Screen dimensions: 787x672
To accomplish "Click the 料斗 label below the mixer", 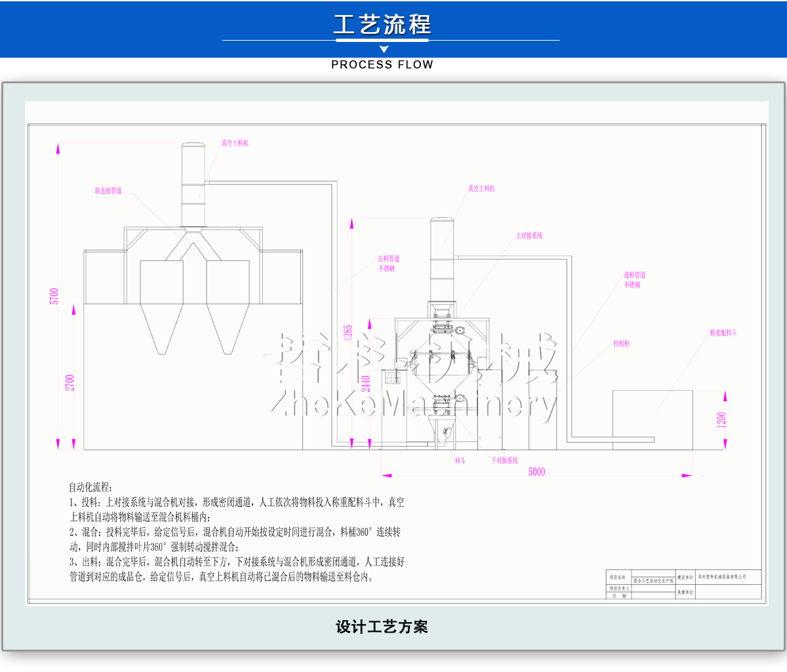I will 460,461.
